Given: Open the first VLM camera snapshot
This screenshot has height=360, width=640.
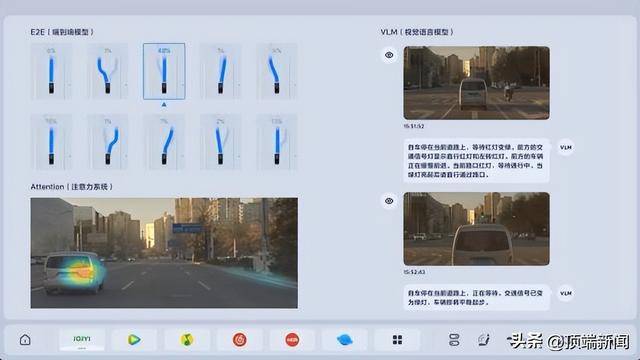Looking at the screenshot, I should click(476, 83).
